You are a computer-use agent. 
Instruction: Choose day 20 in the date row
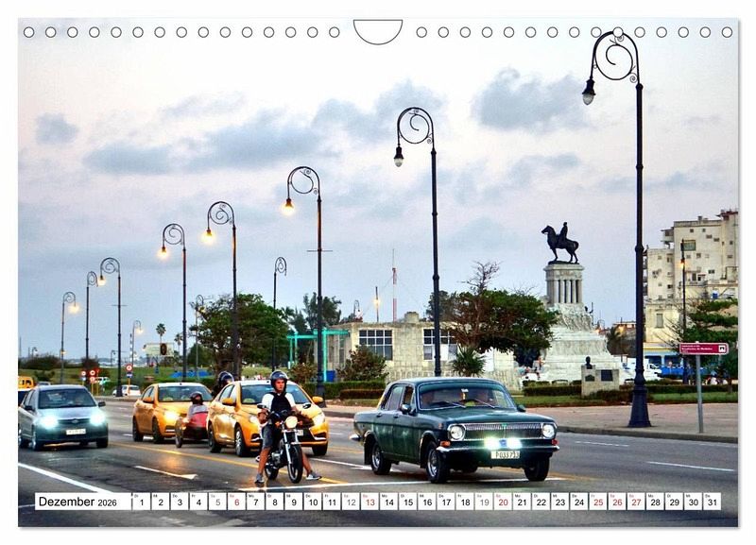[x=503, y=502]
